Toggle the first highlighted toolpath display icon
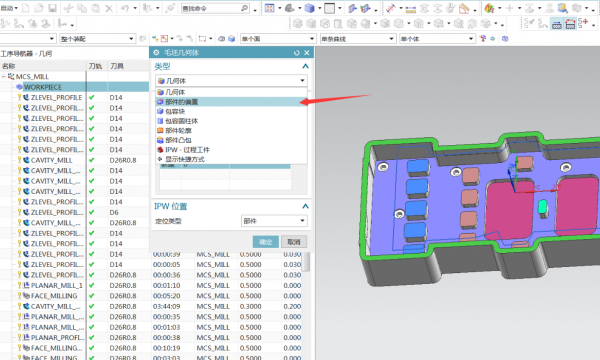The image size is (600, 360). tap(557, 24)
